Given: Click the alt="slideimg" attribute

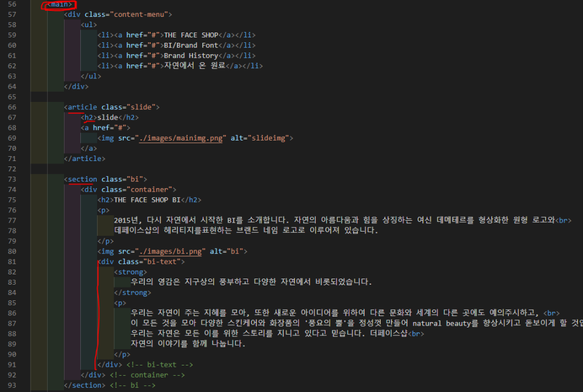Looking at the screenshot, I should (x=260, y=138).
